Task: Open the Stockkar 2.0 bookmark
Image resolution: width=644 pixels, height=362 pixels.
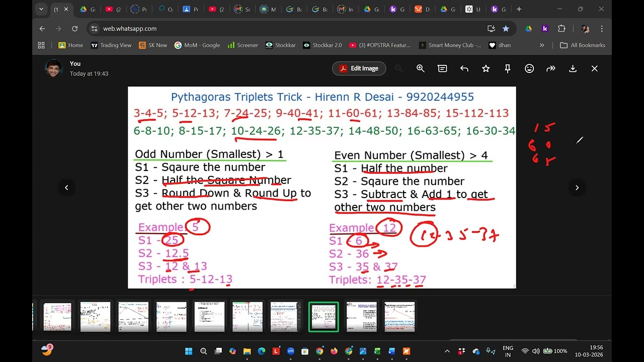Action: click(x=322, y=45)
